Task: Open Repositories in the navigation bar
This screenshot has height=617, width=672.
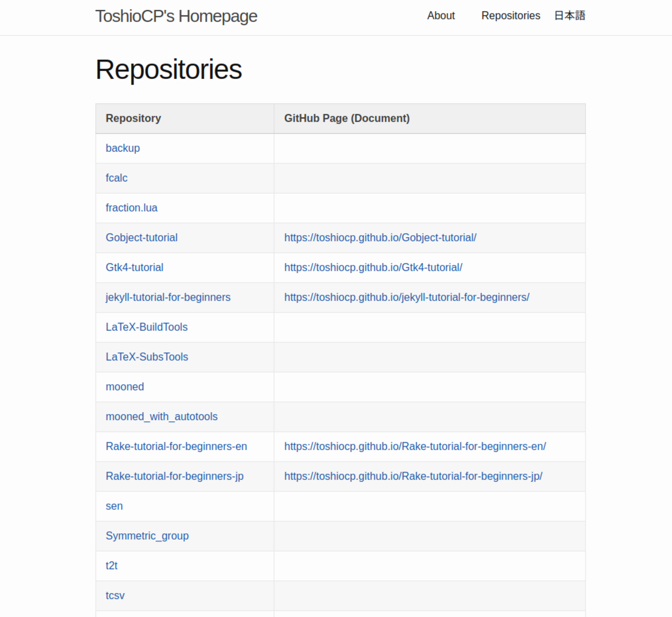Action: (511, 16)
